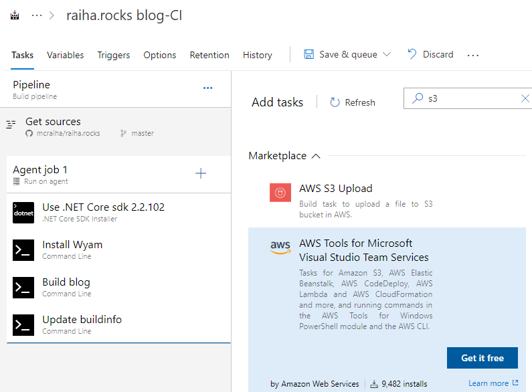532x392 pixels.
Task: Open the Triggers tab
Action: (x=114, y=55)
